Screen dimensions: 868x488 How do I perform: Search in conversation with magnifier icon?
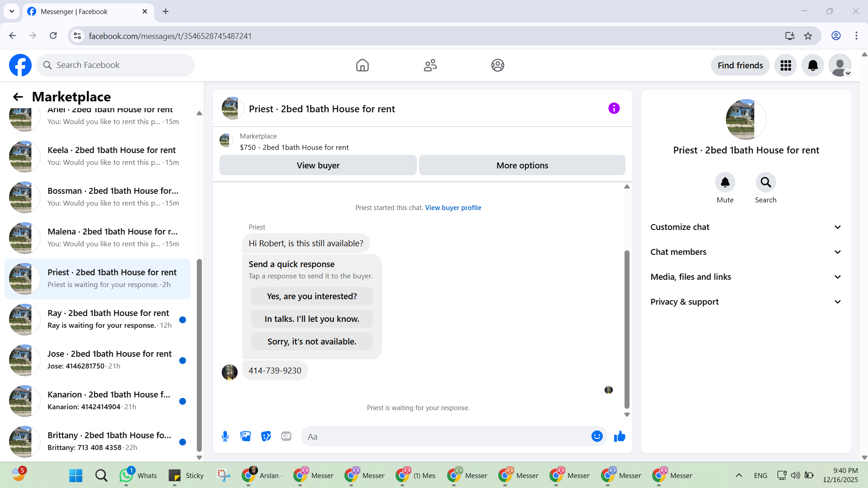tap(766, 182)
